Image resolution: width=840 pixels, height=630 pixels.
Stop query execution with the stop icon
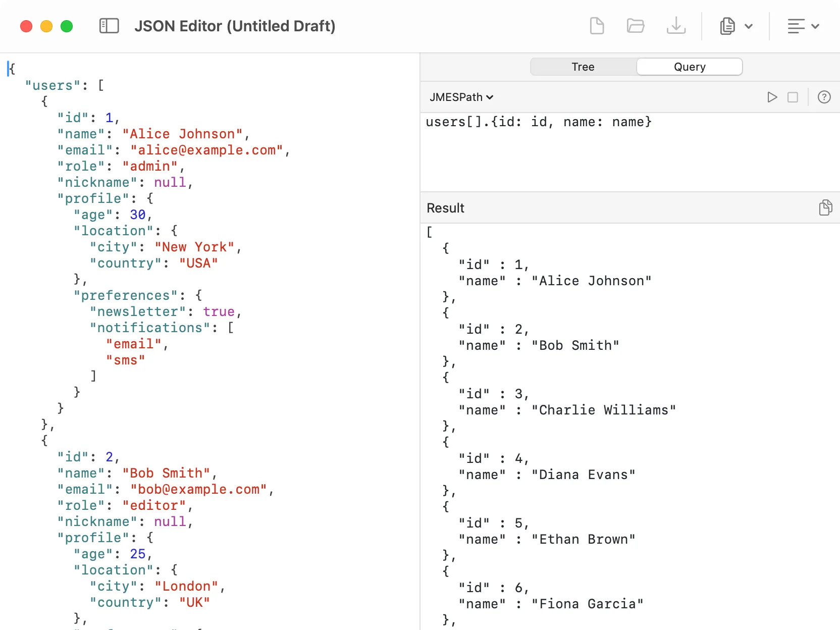793,97
